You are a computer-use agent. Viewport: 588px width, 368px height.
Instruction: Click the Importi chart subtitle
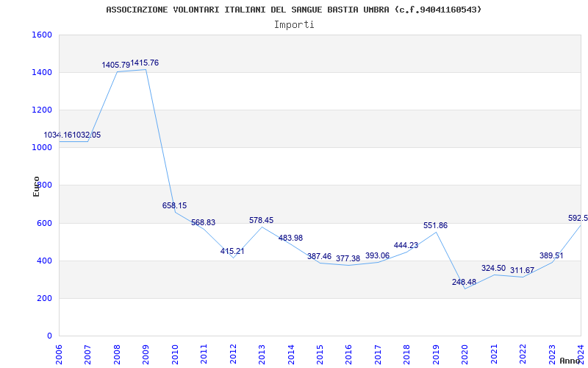[x=294, y=24]
